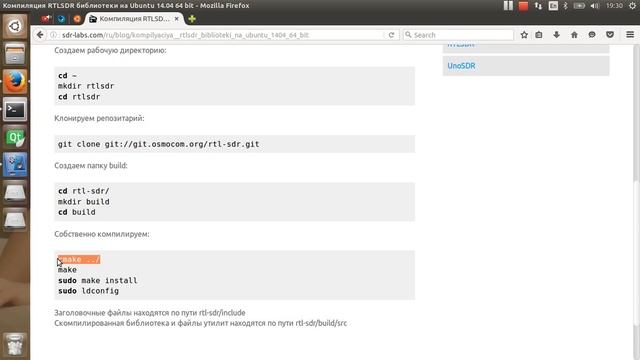Click the red recording indicator
Screen dimensions: 640x360
pos(523,6)
